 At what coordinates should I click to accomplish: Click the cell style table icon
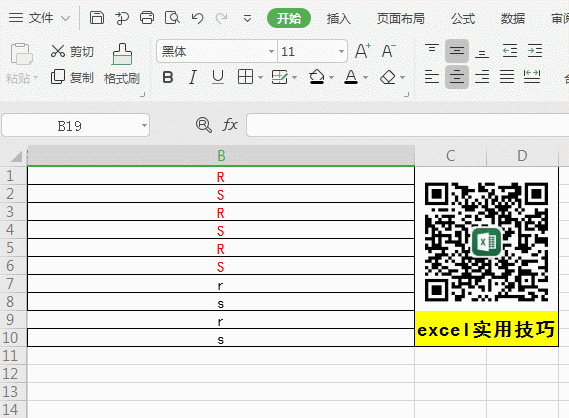point(279,77)
